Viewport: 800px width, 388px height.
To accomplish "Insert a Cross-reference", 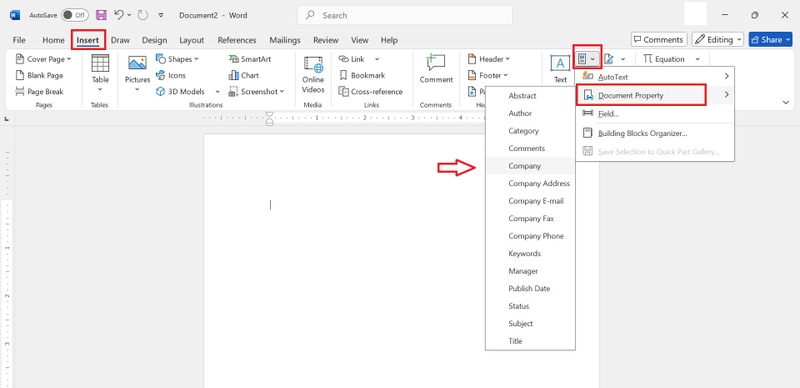I will coord(371,92).
